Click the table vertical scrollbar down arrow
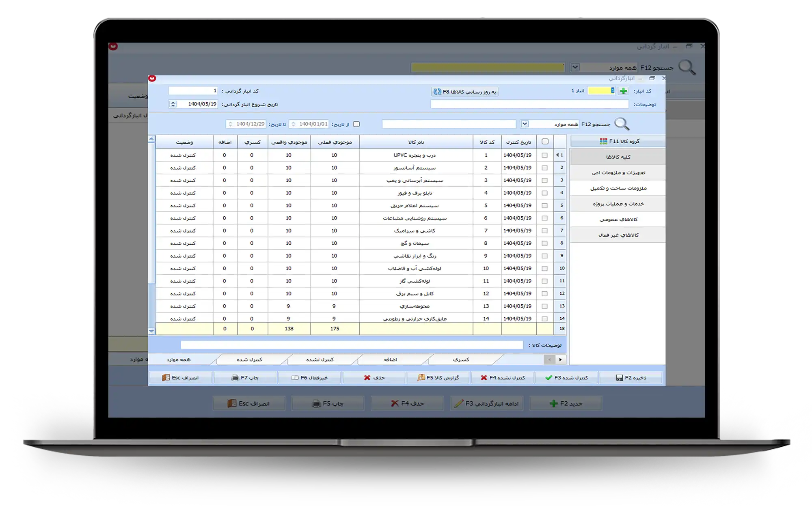Viewport: 812px width, 506px height. [x=151, y=331]
